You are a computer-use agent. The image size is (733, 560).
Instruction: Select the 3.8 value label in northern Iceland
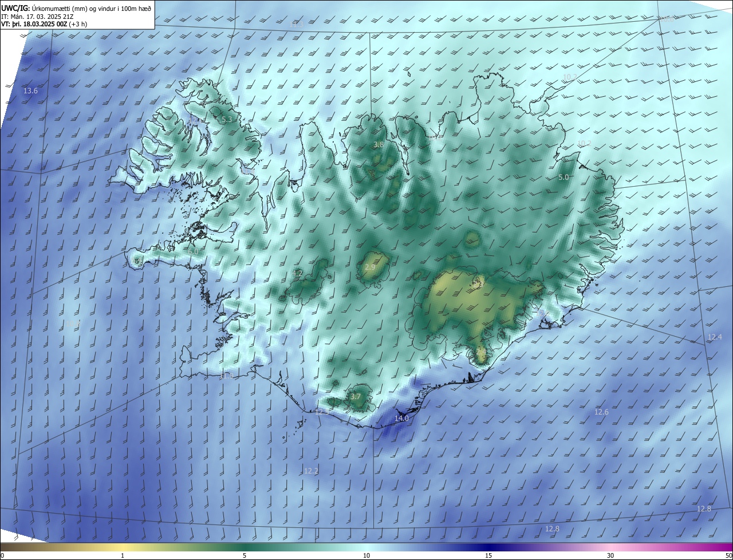[x=379, y=145]
